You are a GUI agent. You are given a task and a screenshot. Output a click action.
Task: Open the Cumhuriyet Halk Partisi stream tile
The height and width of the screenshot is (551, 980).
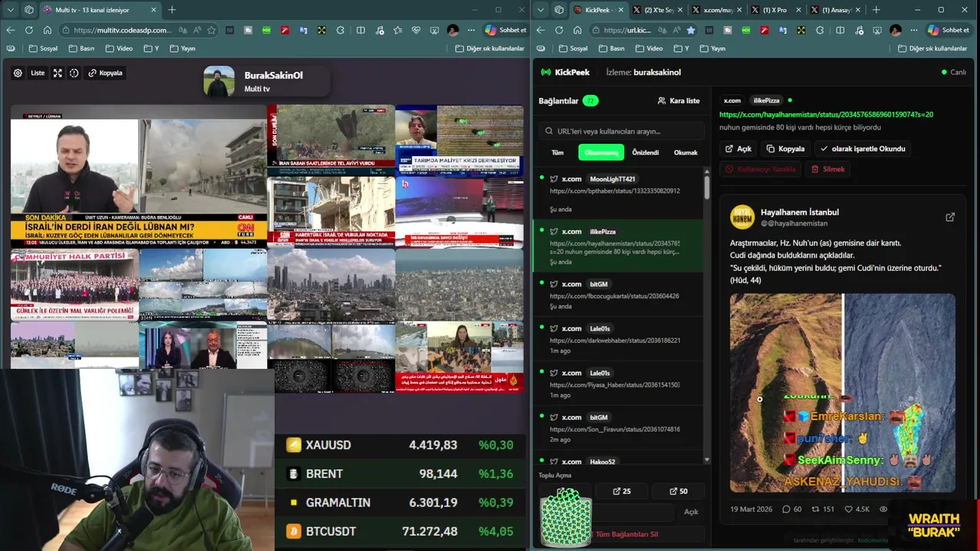point(74,285)
